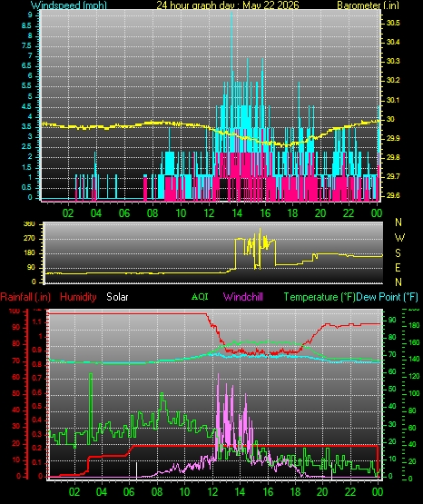Click the 360 wind direction scale value
The image size is (423, 504).
[x=29, y=224]
